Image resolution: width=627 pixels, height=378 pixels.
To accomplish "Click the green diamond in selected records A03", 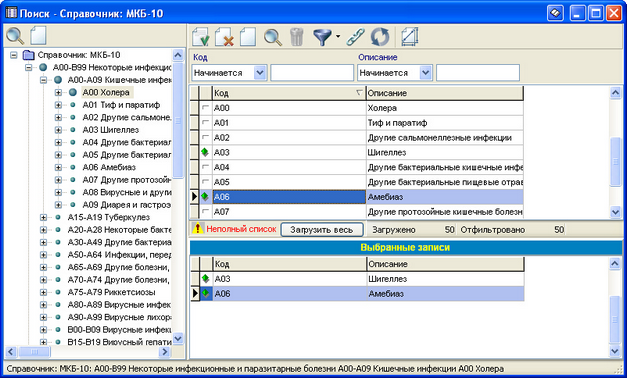I will pyautogui.click(x=206, y=278).
